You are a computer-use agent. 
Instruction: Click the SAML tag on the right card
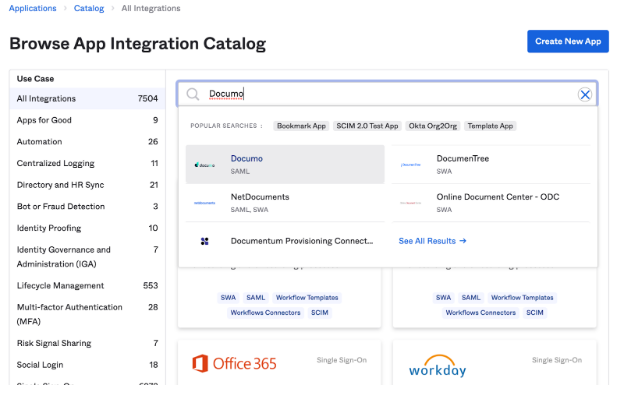[471, 298]
